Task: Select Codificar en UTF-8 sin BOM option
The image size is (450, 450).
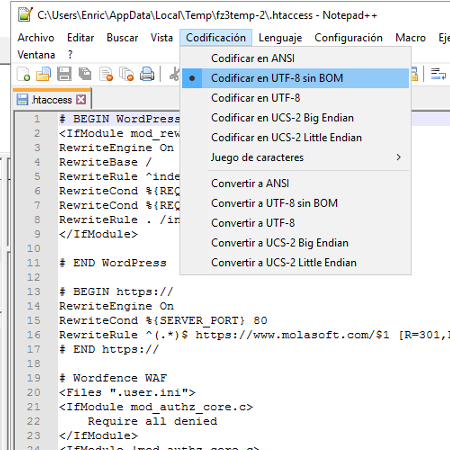Action: [295, 78]
